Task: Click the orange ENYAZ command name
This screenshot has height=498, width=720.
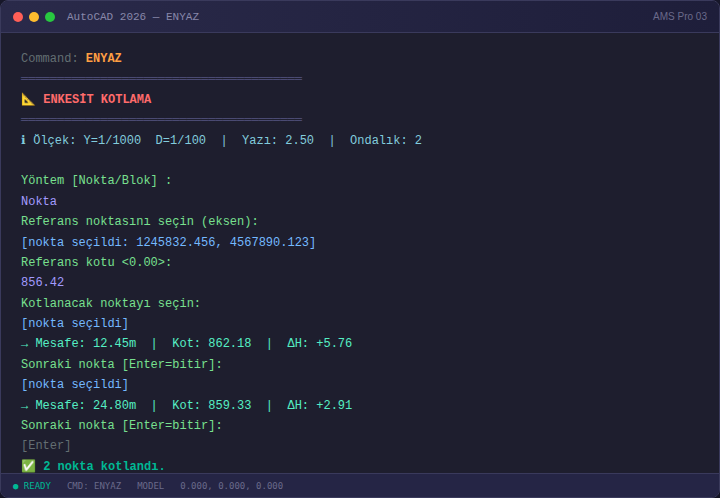Action: coord(104,58)
